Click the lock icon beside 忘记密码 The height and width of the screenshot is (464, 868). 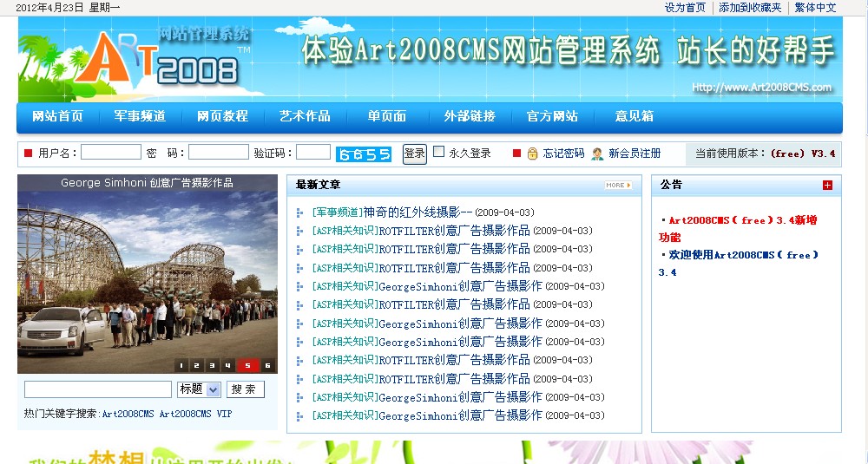click(533, 154)
